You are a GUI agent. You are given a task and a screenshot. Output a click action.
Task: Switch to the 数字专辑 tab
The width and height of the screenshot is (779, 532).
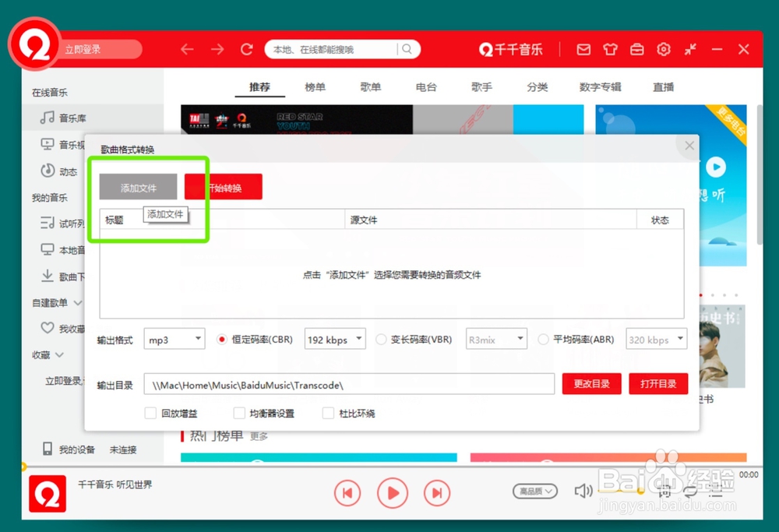[600, 87]
